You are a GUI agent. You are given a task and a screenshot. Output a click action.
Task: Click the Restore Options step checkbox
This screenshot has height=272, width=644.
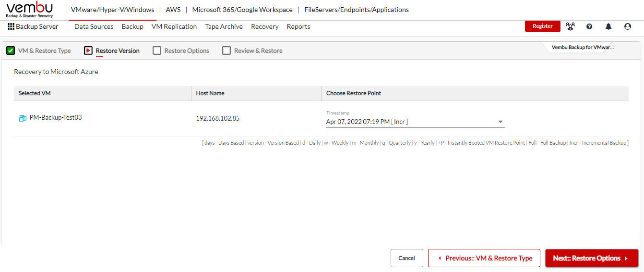[157, 50]
